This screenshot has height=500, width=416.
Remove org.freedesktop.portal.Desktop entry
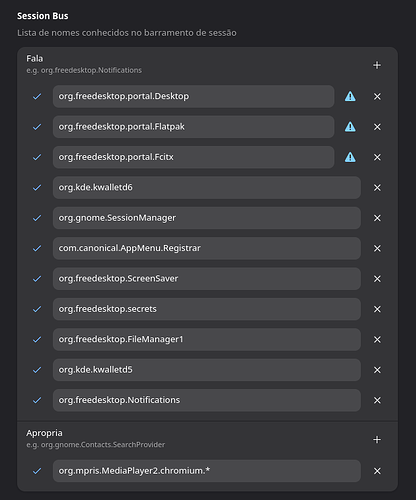[377, 96]
